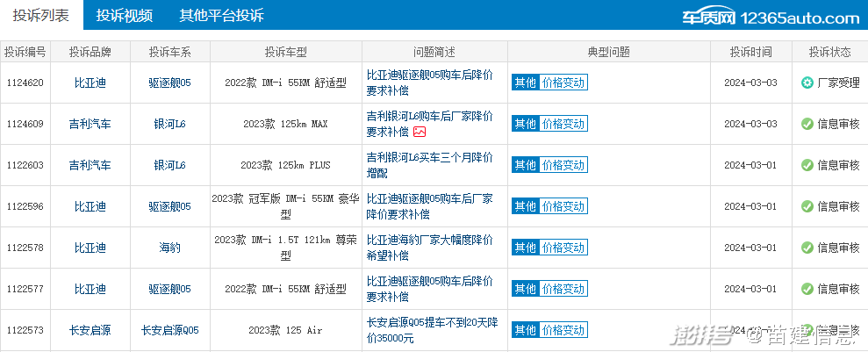868x352 pixels.
Task: Open complaint 吉利银河L6购车后厂家降价要求补偿
Action: click(x=429, y=124)
